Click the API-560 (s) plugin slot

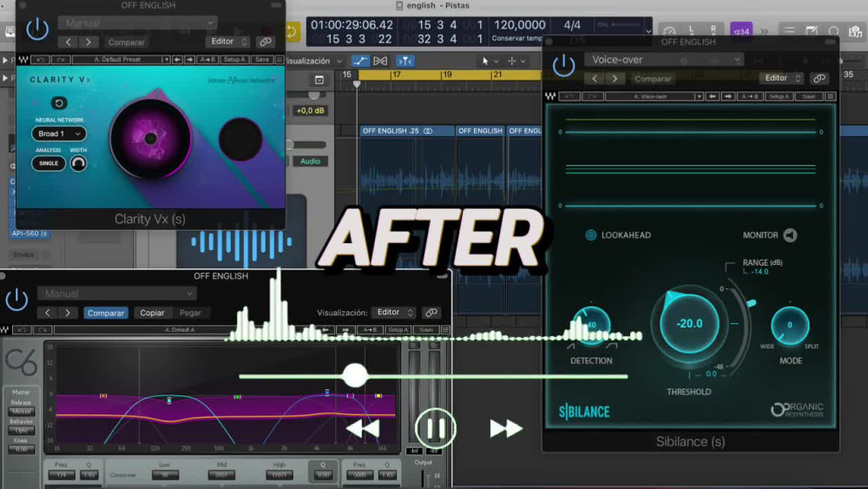coord(30,234)
